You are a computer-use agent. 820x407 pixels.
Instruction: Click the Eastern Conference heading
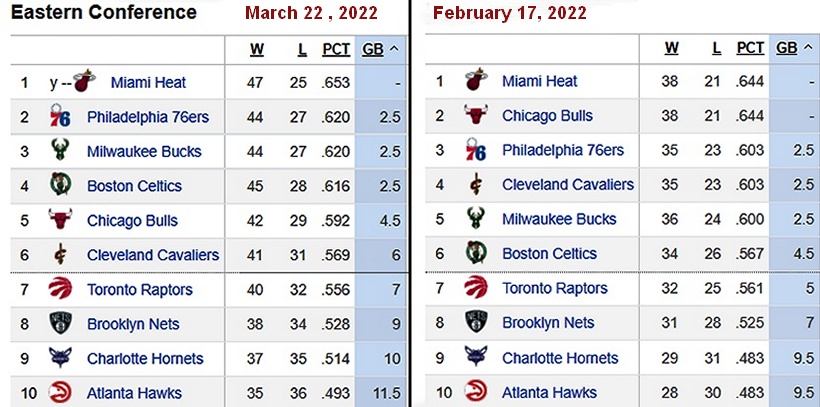pos(104,13)
